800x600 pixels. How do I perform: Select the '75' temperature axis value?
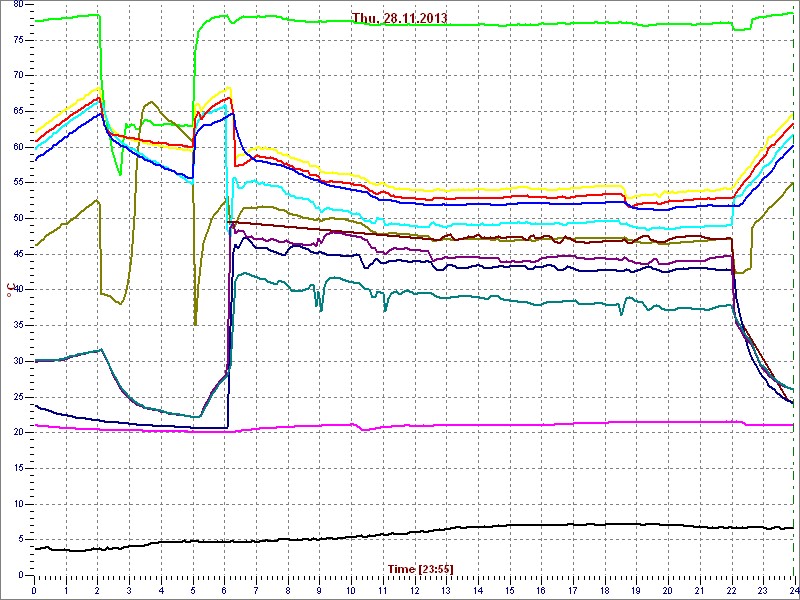coord(18,40)
